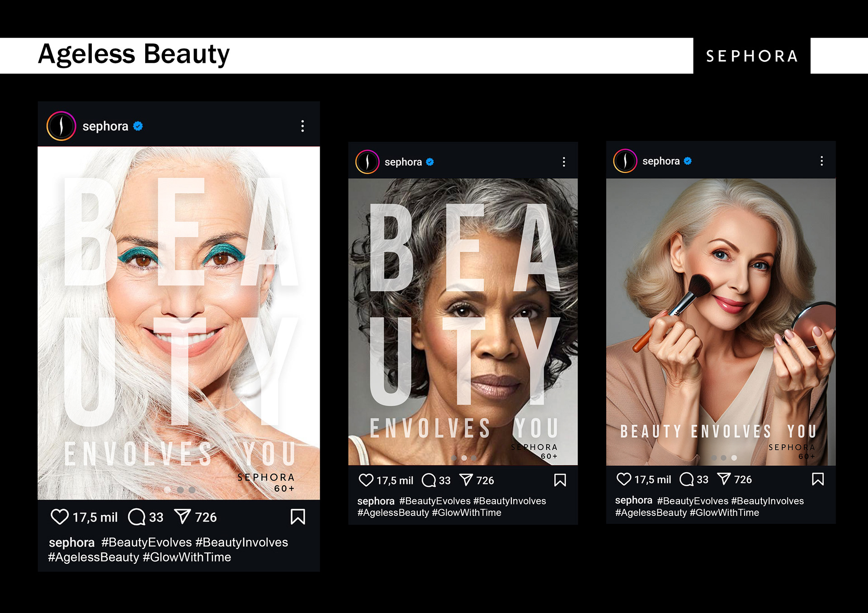Click #AgelessBeauty hashtag in the middle post caption
This screenshot has height=613, width=868.
click(x=393, y=513)
